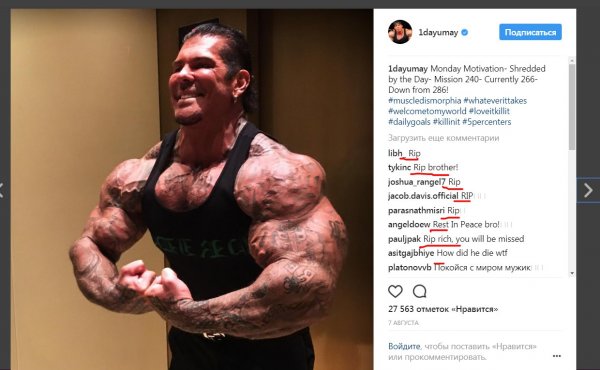Click the Подписаться follow button
The height and width of the screenshot is (370, 600).
tap(530, 32)
